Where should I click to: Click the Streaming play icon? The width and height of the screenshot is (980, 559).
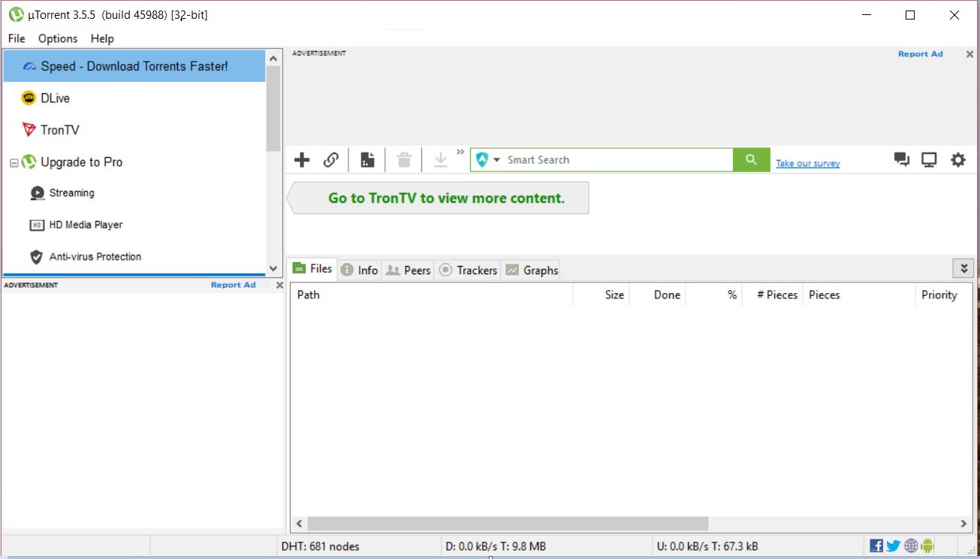tap(37, 193)
